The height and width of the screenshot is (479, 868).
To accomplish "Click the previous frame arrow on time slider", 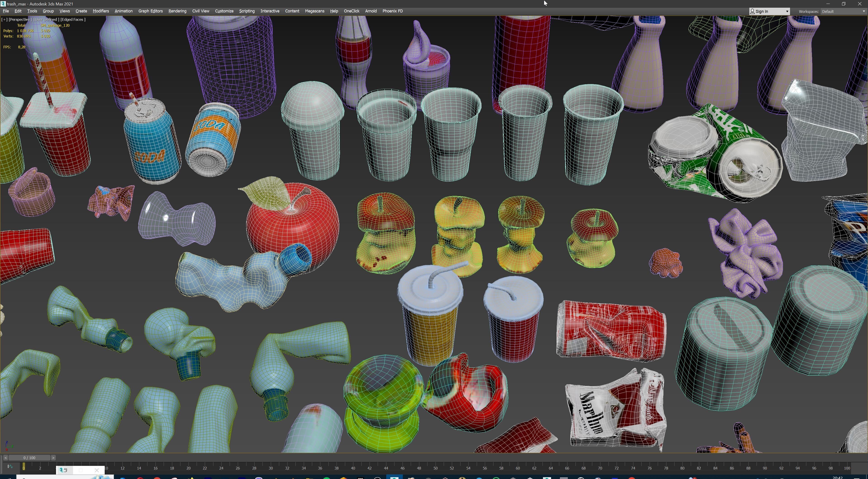I will (5, 458).
